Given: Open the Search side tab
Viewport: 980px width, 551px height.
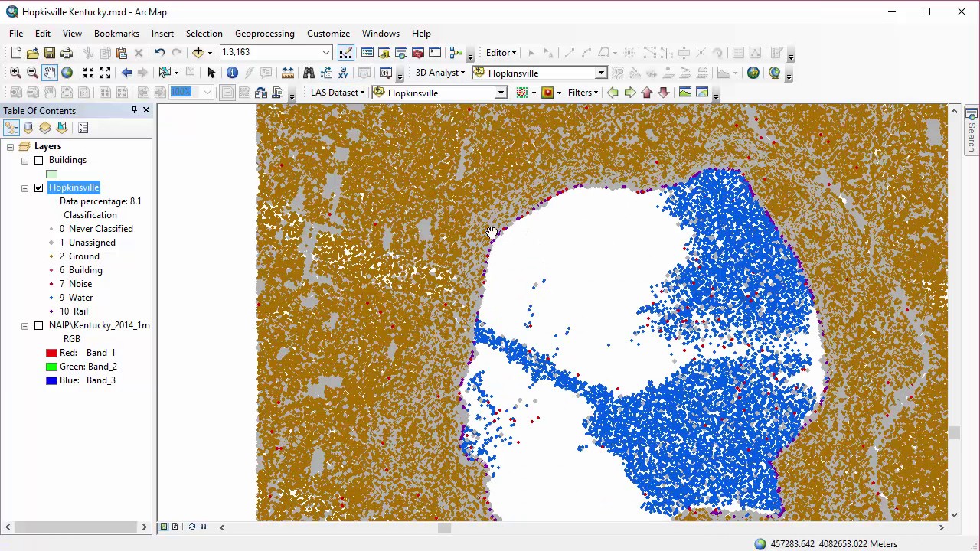Looking at the screenshot, I should [972, 130].
